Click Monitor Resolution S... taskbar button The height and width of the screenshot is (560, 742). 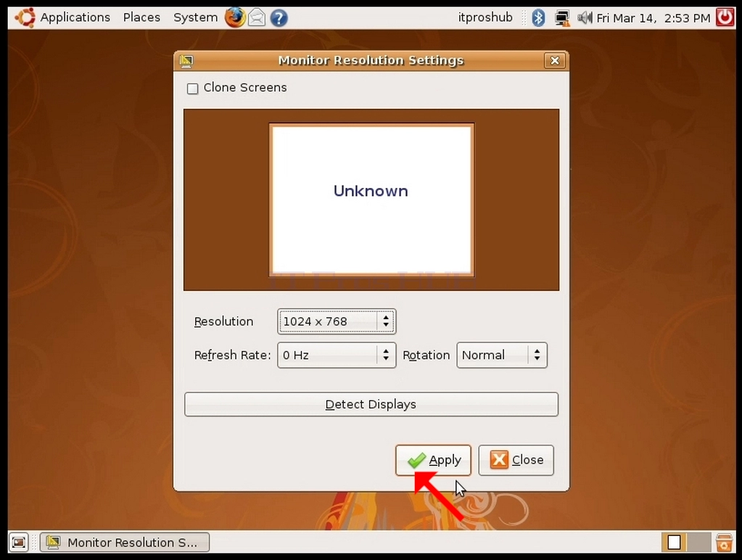[x=125, y=542]
